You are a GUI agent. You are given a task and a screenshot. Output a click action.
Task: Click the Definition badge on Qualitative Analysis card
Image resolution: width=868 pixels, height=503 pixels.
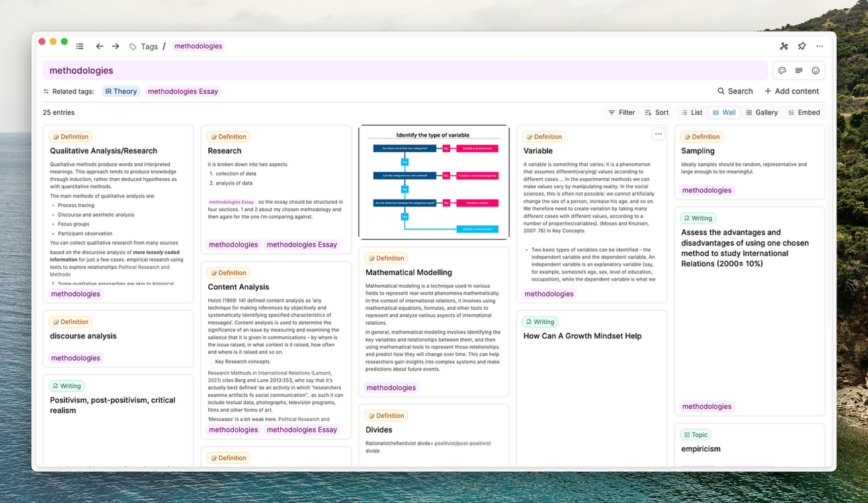(x=71, y=137)
